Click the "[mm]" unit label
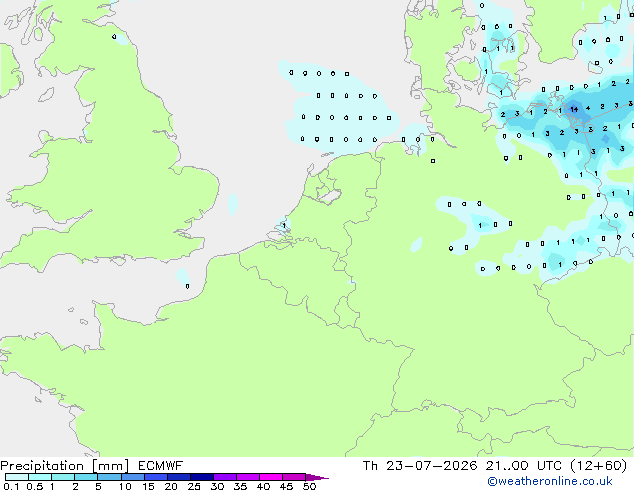634x490 pixels. [x=110, y=466]
